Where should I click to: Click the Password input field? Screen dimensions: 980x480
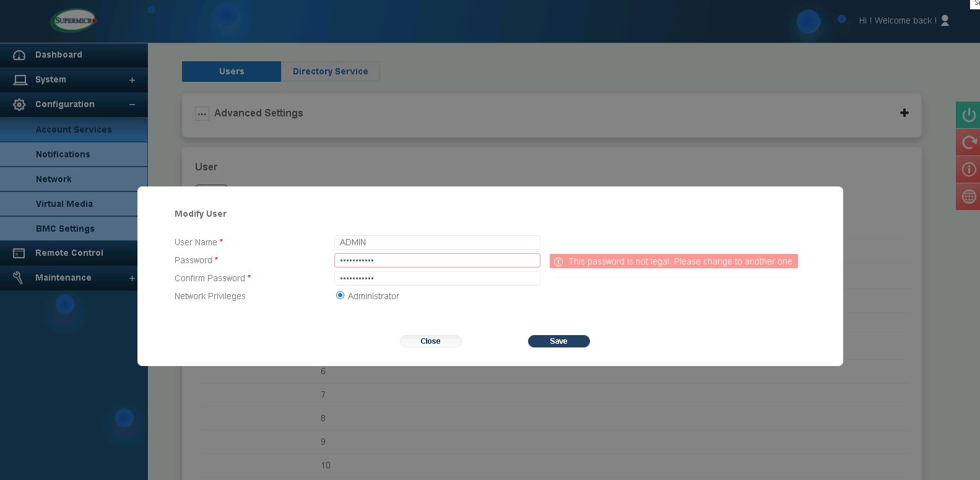pyautogui.click(x=437, y=260)
